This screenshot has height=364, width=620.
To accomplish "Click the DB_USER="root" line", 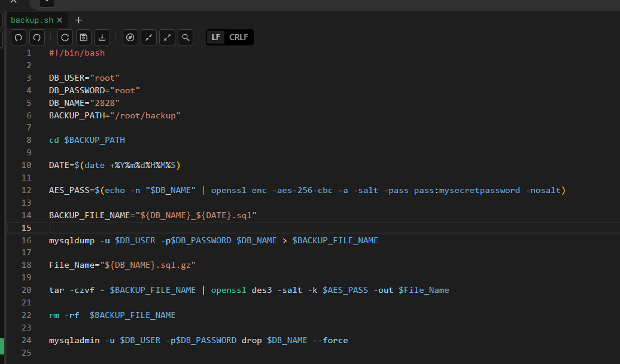I will tap(84, 78).
